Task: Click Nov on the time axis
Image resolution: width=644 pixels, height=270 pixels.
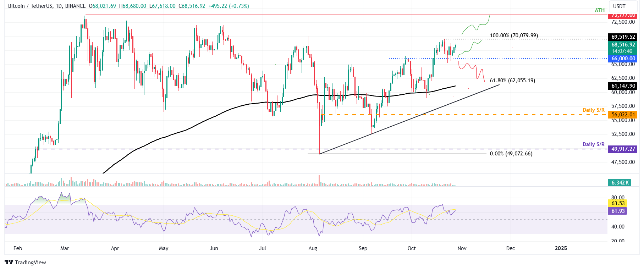Action: click(462, 248)
